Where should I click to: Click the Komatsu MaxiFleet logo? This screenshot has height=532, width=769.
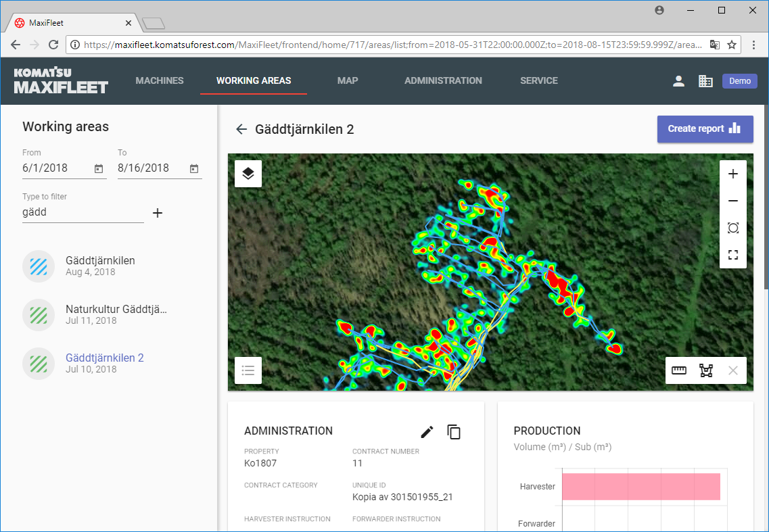tap(61, 80)
